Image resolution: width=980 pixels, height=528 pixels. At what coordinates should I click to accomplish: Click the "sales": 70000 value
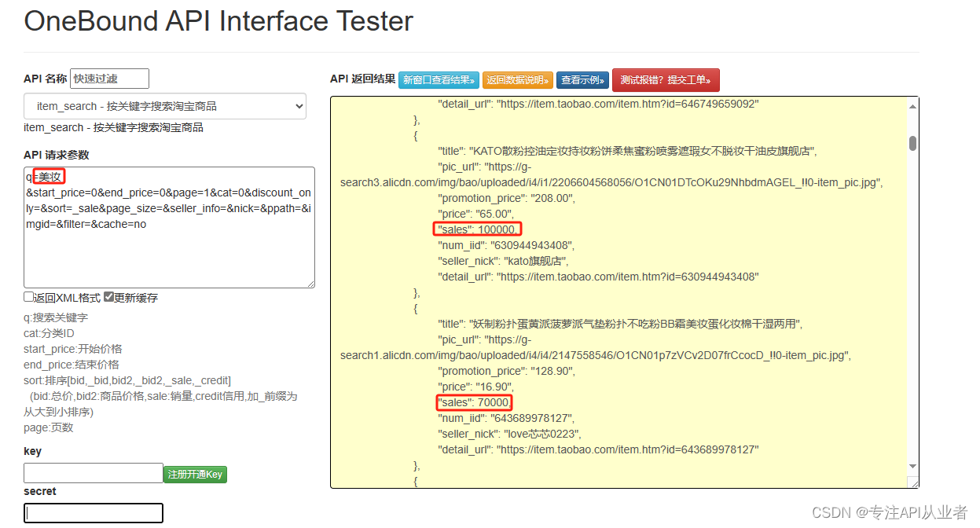coord(474,402)
